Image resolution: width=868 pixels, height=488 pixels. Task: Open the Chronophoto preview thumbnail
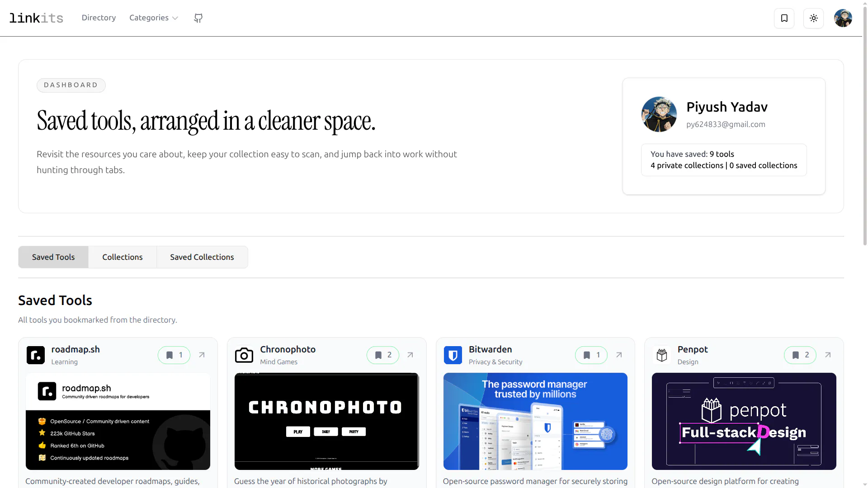tap(327, 421)
